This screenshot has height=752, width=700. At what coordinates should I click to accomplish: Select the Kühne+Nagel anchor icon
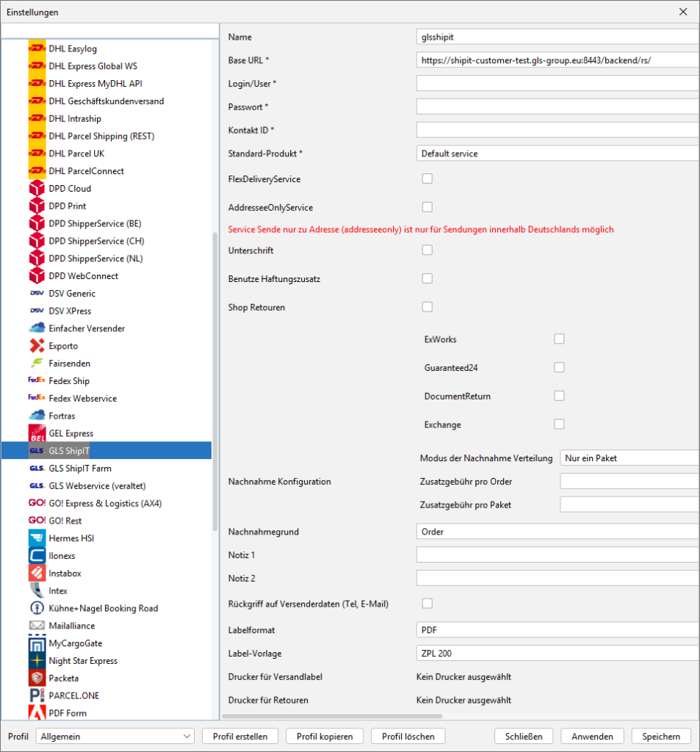(x=37, y=608)
